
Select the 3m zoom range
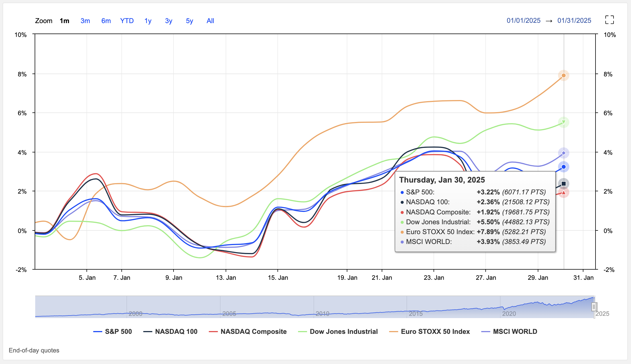click(x=85, y=21)
